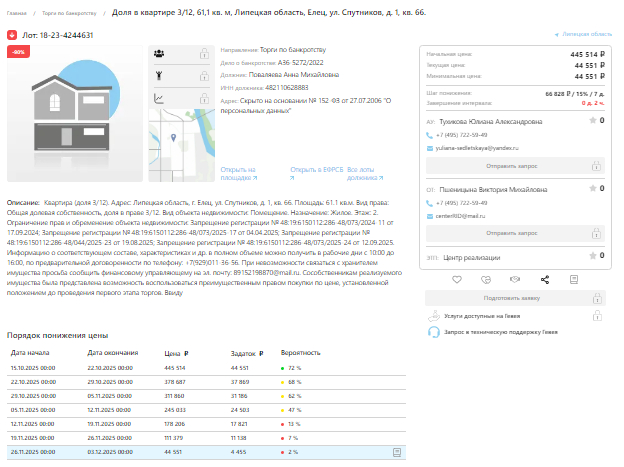Toggle star rating for Тухикова Юлиана Александровна
The height and width of the screenshot is (467, 624).
point(590,120)
